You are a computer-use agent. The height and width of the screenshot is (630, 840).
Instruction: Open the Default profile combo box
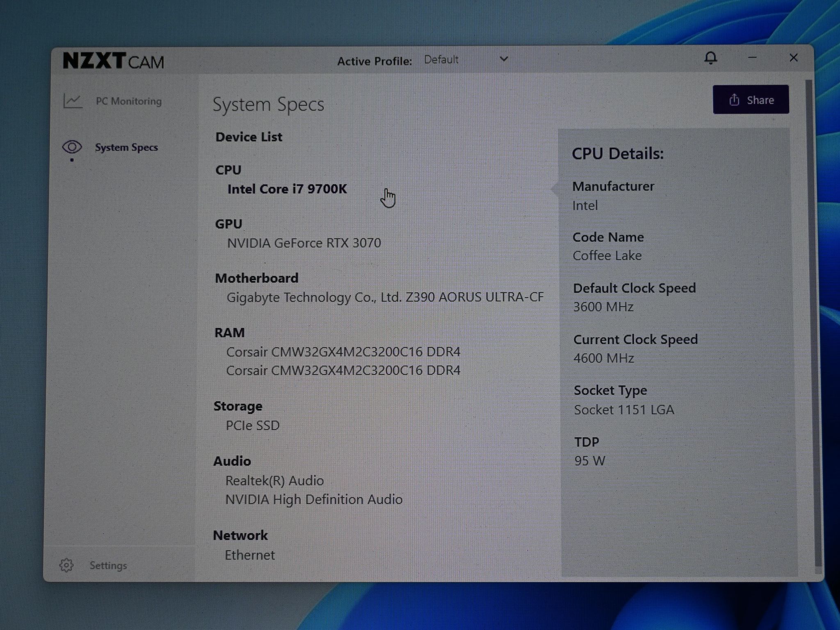466,60
